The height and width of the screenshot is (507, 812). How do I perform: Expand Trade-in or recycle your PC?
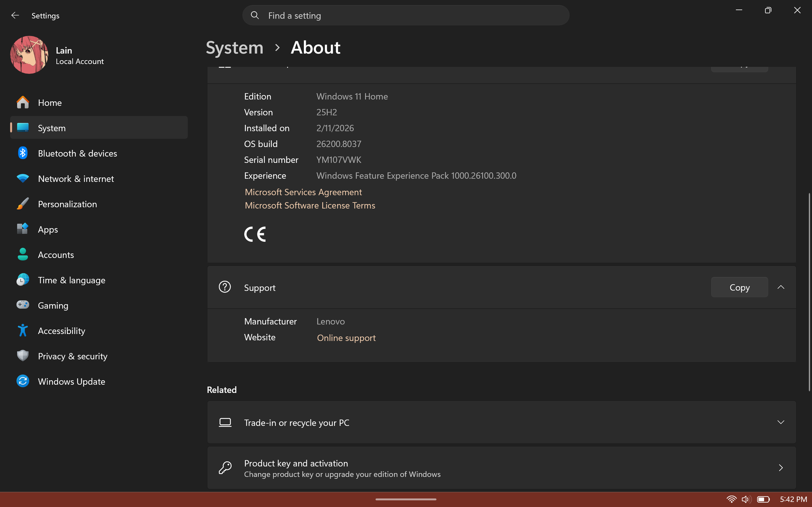click(781, 422)
